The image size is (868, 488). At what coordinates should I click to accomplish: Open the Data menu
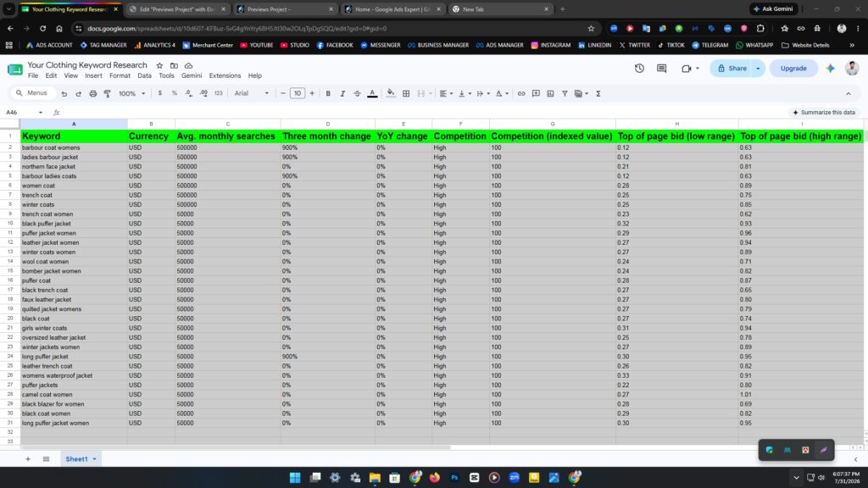144,75
